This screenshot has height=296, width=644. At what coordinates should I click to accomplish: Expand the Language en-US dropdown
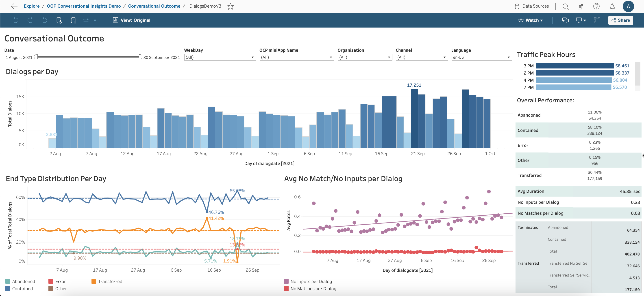coord(481,57)
